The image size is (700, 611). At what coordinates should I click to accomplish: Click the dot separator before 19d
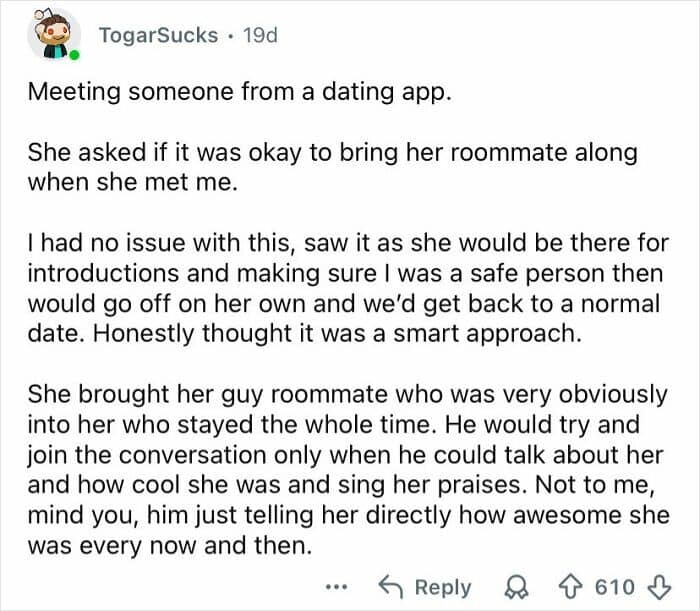231,36
